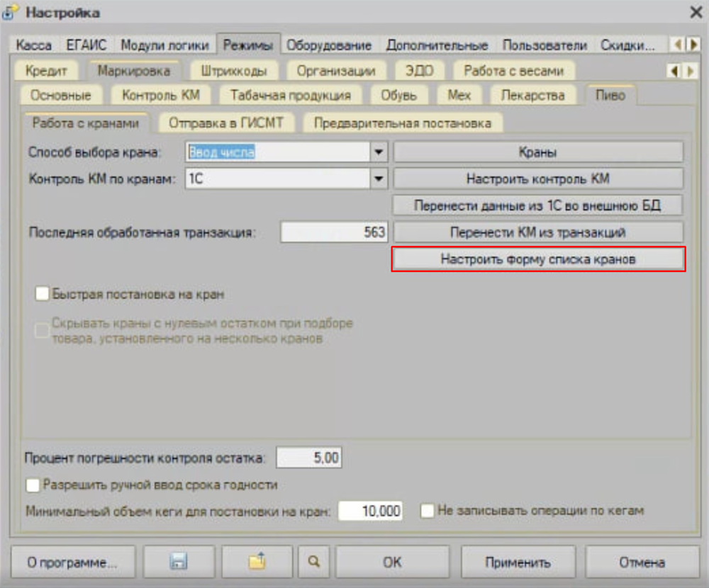The height and width of the screenshot is (588, 709).
Task: Click the magnifier search icon button
Action: coord(313,562)
